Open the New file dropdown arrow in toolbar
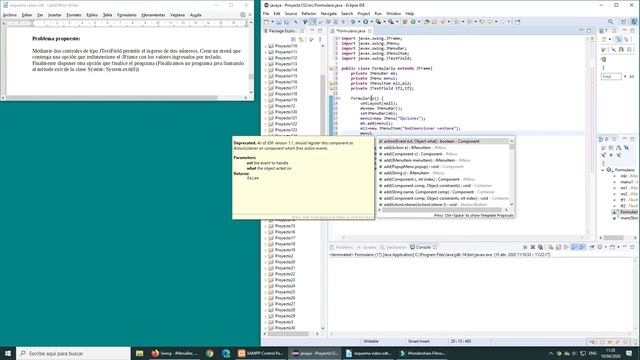 click(272, 22)
